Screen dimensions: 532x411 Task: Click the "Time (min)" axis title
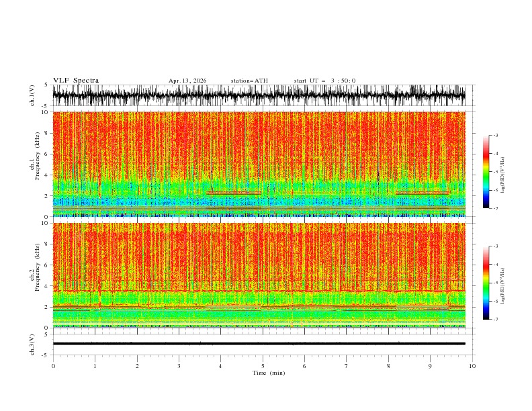[x=269, y=373]
